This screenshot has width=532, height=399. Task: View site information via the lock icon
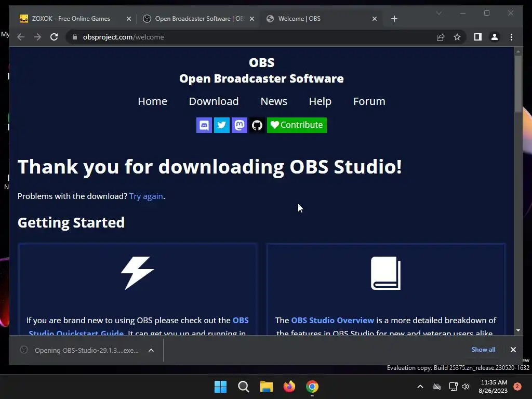[75, 37]
